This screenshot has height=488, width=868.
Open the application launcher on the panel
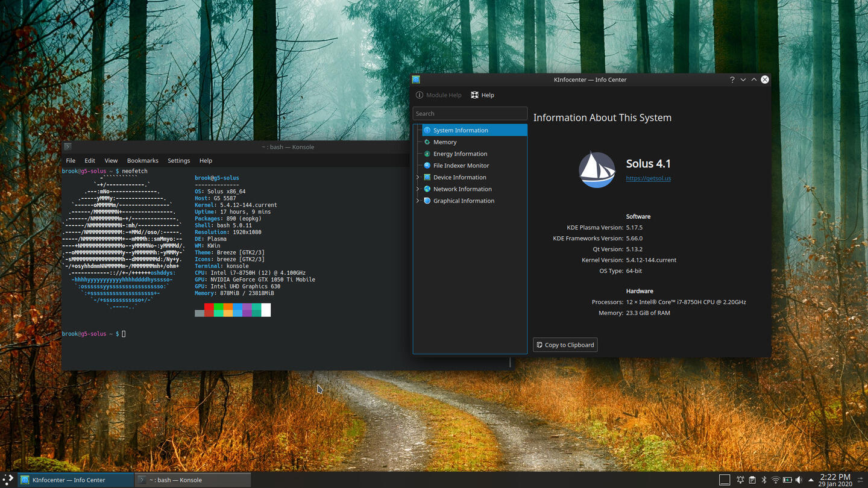[8, 480]
